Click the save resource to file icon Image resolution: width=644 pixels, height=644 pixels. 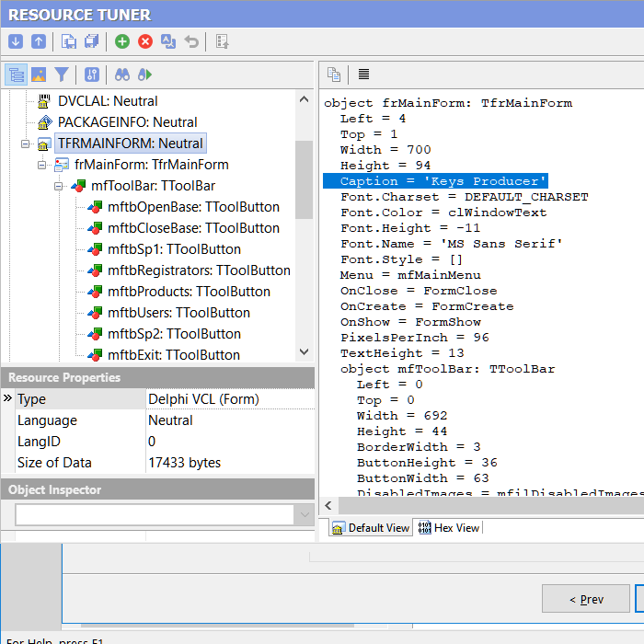click(x=69, y=41)
